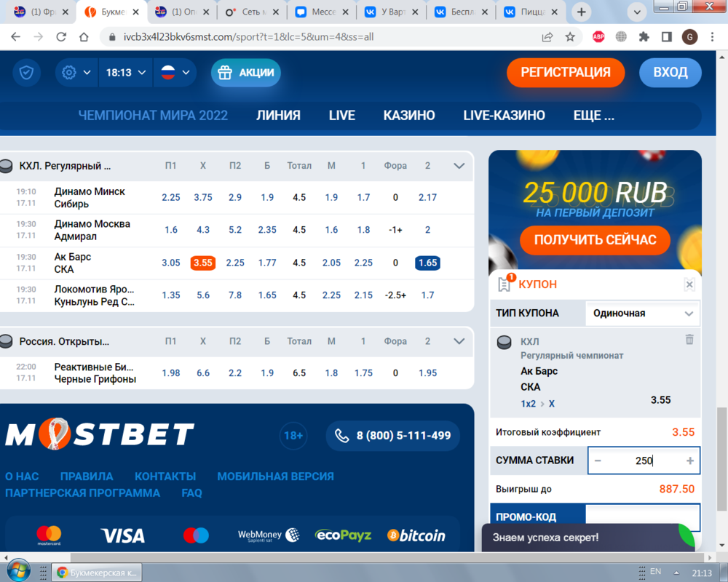The width and height of the screenshot is (728, 582).
Task: Switch to the LIVE section
Action: coord(341,115)
